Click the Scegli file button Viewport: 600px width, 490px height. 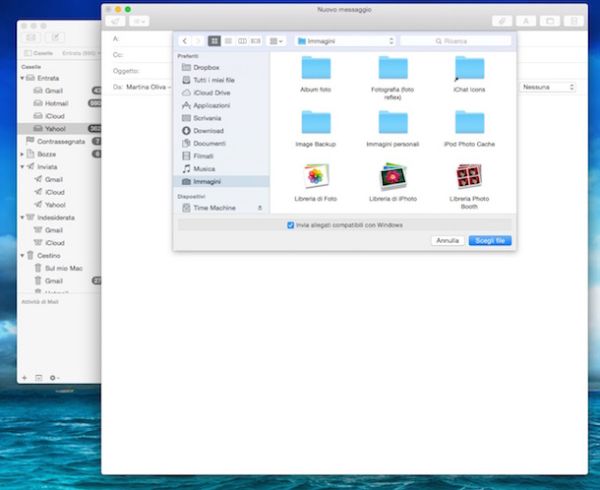(x=490, y=241)
